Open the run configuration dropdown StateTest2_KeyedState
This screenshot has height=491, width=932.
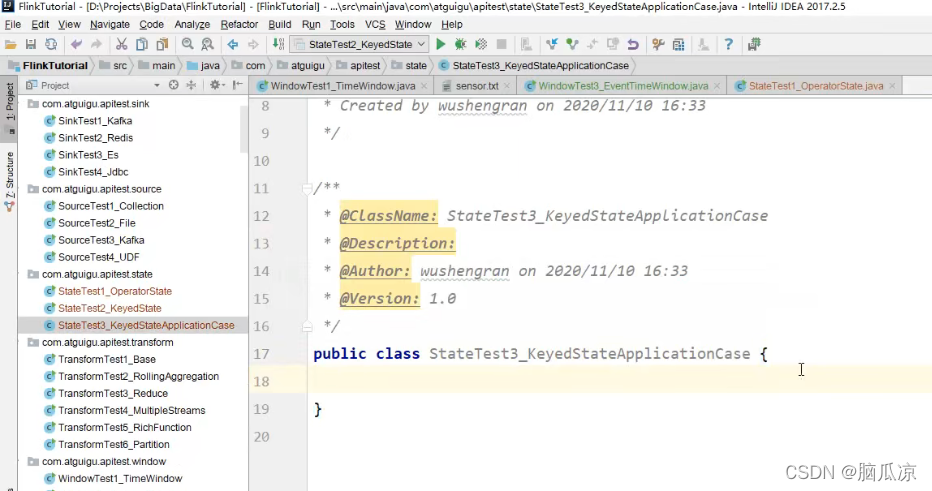coord(358,45)
